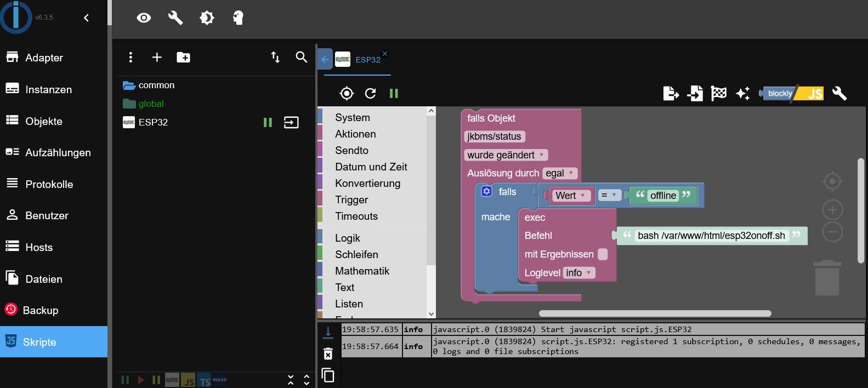The width and height of the screenshot is (868, 388).
Task: Enable the 'mit Ergebnissen' checkbox
Action: pyautogui.click(x=603, y=254)
